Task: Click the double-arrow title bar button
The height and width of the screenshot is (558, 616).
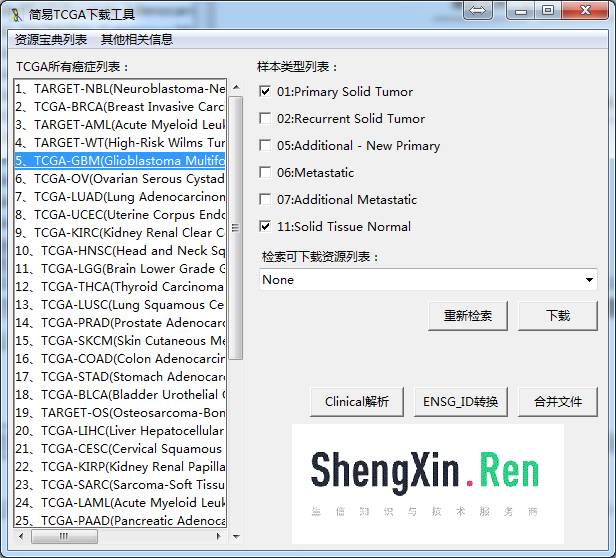Action: (478, 10)
